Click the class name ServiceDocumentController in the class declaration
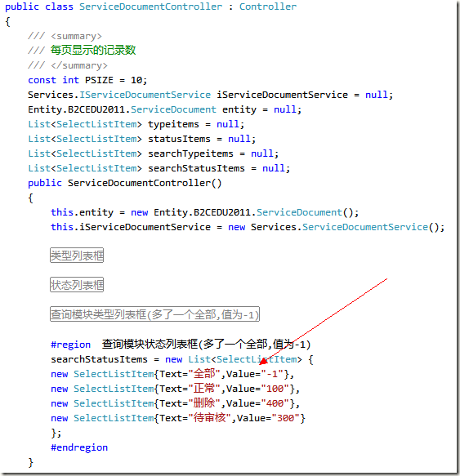 pos(150,7)
